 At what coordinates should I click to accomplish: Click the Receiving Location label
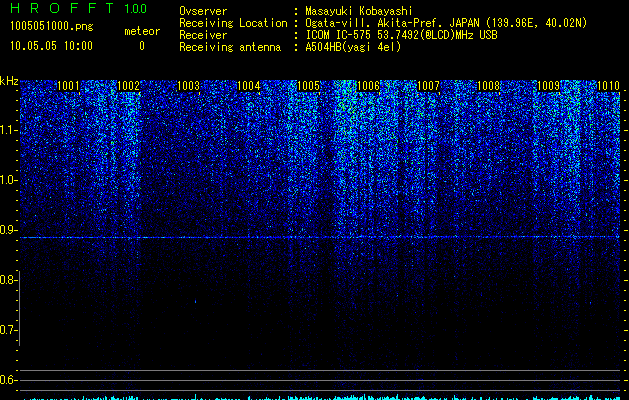pyautogui.click(x=233, y=23)
